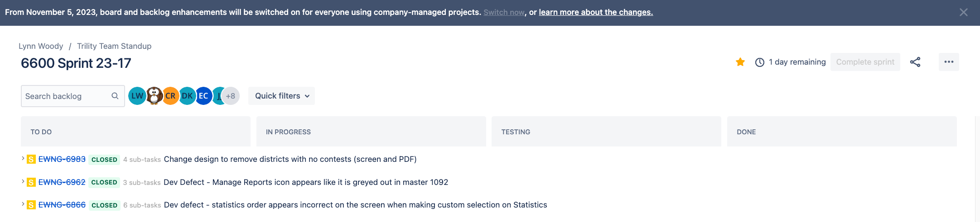Image resolution: width=980 pixels, height=222 pixels.
Task: Focus the Search backlog field
Action: coord(72,96)
